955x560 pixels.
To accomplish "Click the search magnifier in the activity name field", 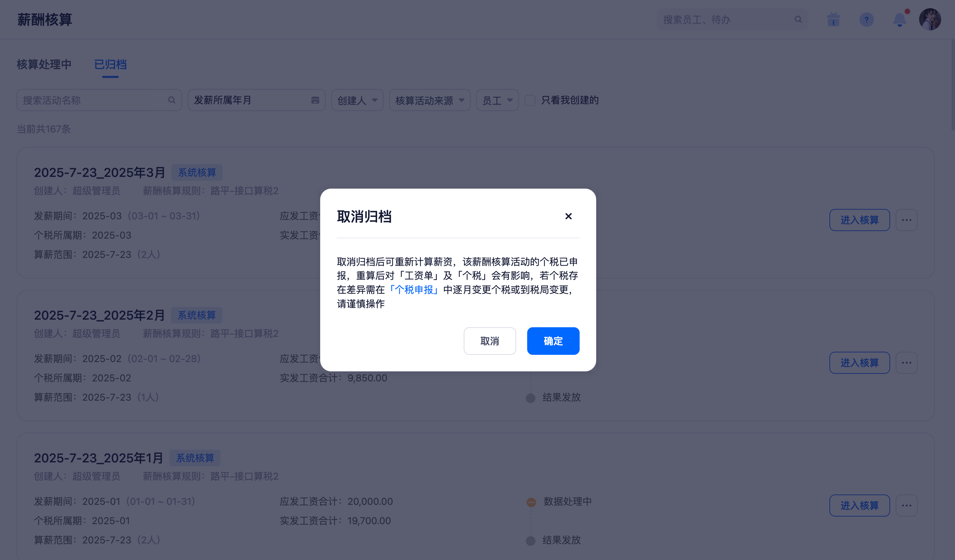I will (x=172, y=100).
